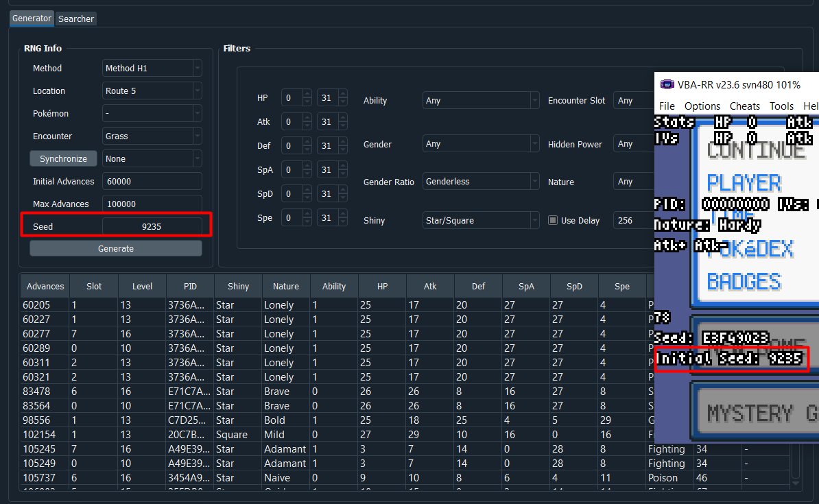Sort by the Advances column header

[x=45, y=286]
